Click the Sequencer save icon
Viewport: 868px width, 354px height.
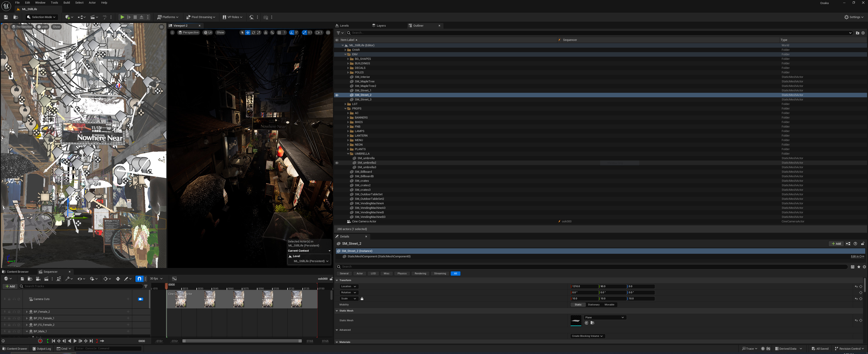[x=22, y=279]
